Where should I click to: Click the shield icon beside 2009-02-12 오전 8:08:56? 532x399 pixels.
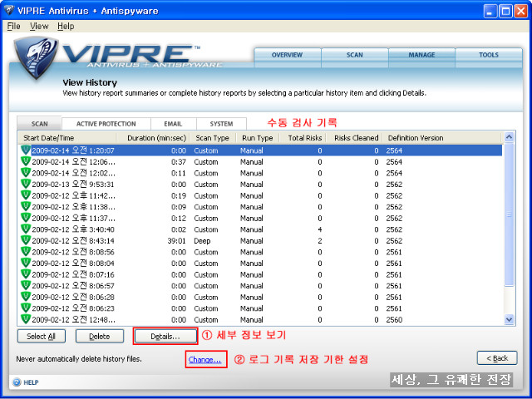click(26, 252)
